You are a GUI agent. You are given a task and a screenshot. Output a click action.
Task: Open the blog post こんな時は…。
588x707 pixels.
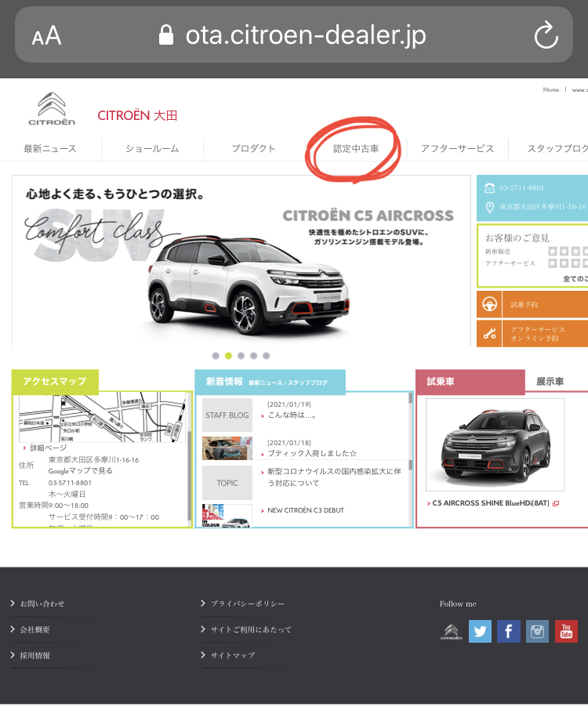click(x=292, y=415)
